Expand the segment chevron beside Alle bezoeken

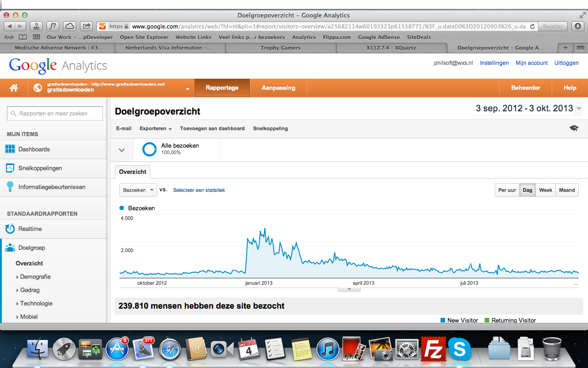122,150
